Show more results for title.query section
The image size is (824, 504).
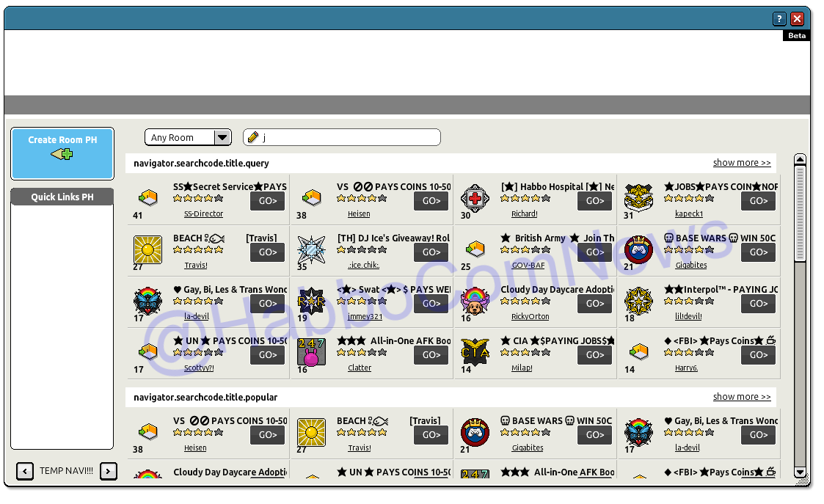click(x=742, y=163)
